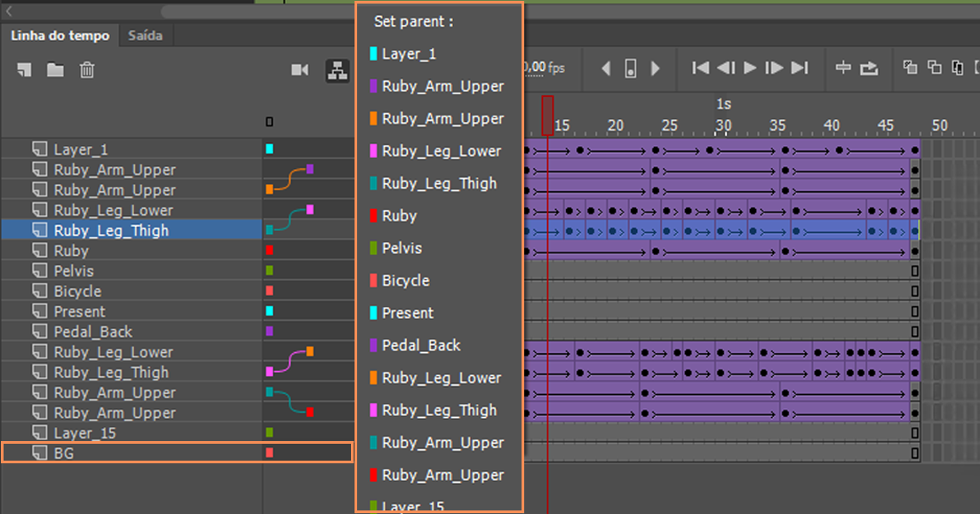This screenshot has width=980, height=514.
Task: Step back one frame
Action: pos(726,68)
